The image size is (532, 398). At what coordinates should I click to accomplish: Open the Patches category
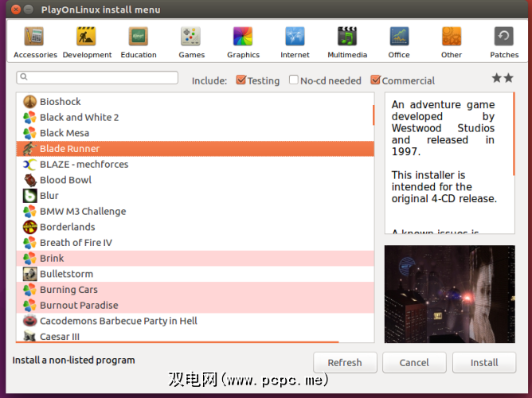pyautogui.click(x=504, y=42)
